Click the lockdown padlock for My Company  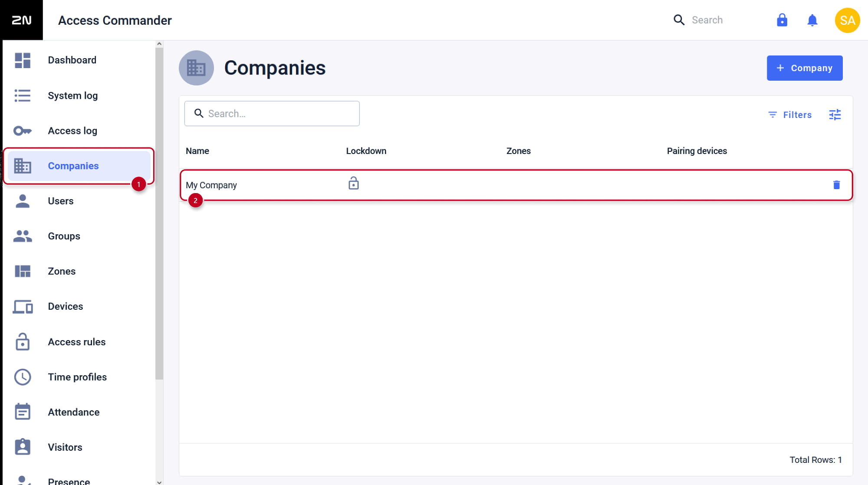pyautogui.click(x=354, y=183)
